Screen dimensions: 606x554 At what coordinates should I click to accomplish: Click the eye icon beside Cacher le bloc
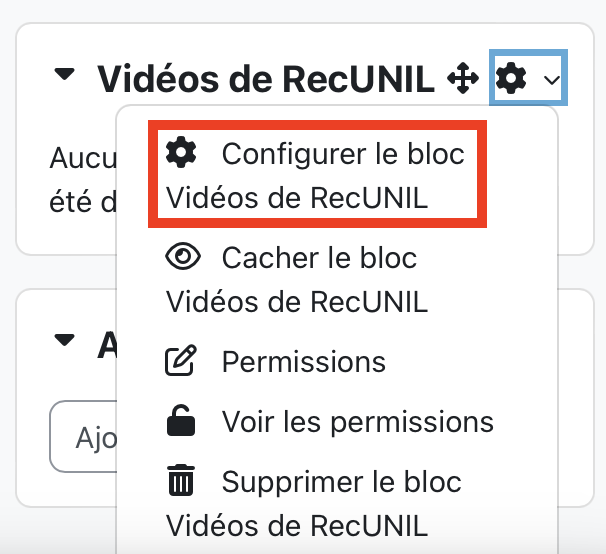click(x=181, y=257)
